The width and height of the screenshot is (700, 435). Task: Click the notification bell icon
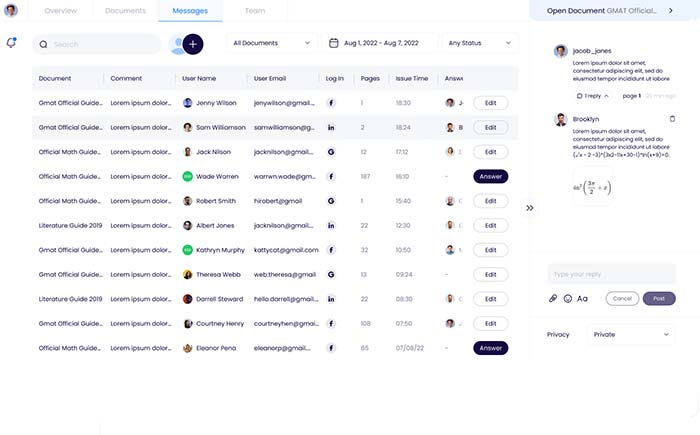pos(11,43)
